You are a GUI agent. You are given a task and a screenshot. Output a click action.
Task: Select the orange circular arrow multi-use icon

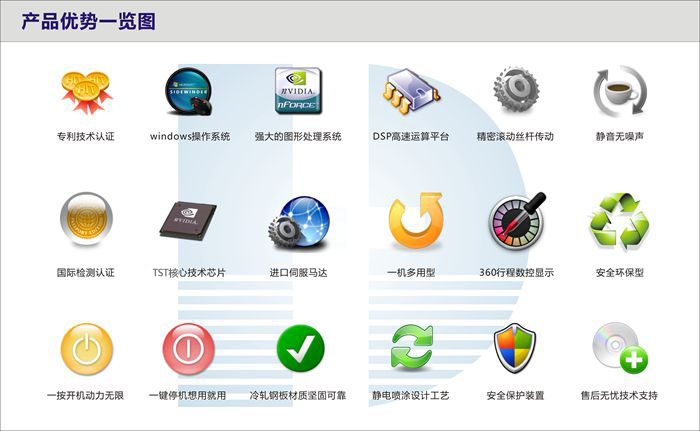click(x=413, y=221)
